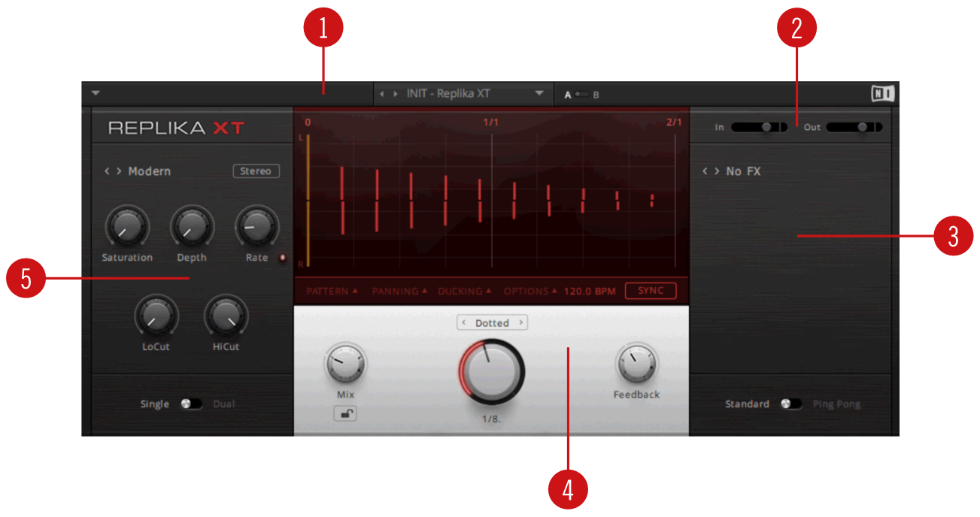Click the Native Instruments logo icon
This screenshot has width=980, height=517.
click(x=882, y=94)
